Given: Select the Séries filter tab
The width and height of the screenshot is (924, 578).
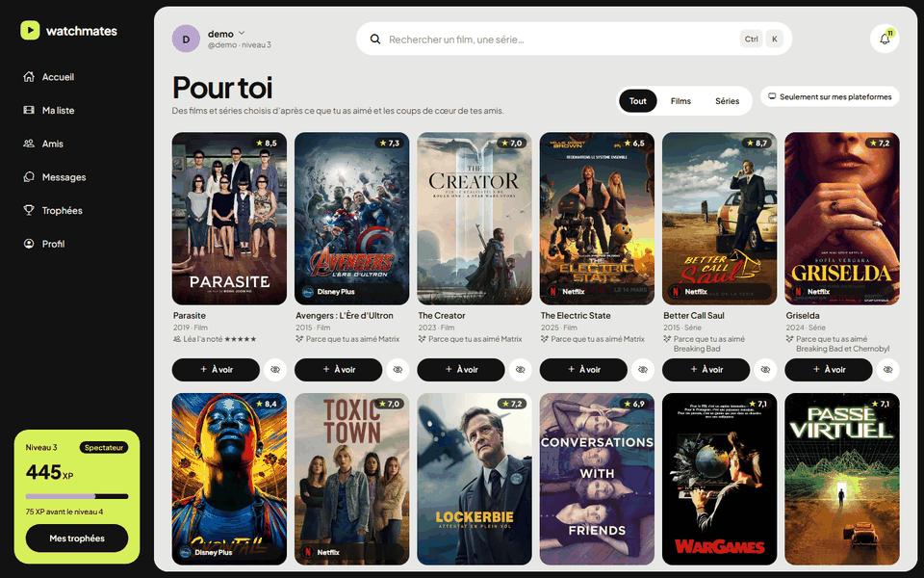Looking at the screenshot, I should coord(728,101).
